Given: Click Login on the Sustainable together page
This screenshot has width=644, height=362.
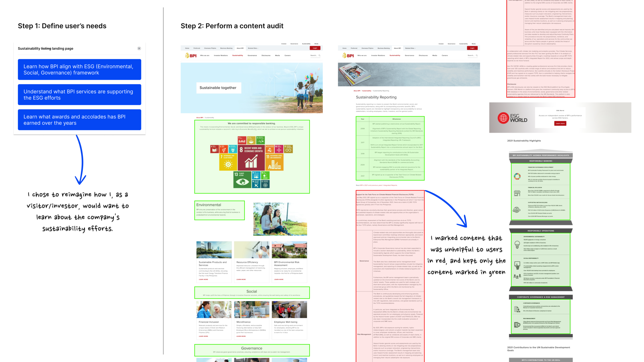Looking at the screenshot, I should [315, 48].
